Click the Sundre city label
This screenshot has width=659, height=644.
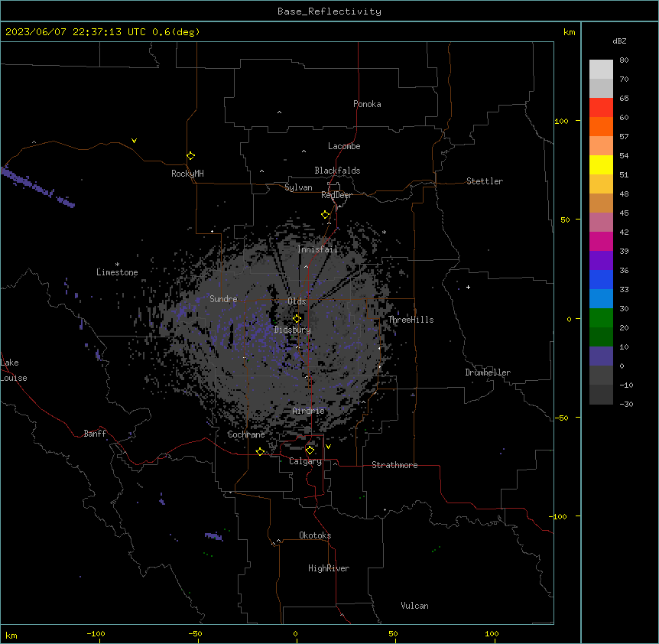223,299
